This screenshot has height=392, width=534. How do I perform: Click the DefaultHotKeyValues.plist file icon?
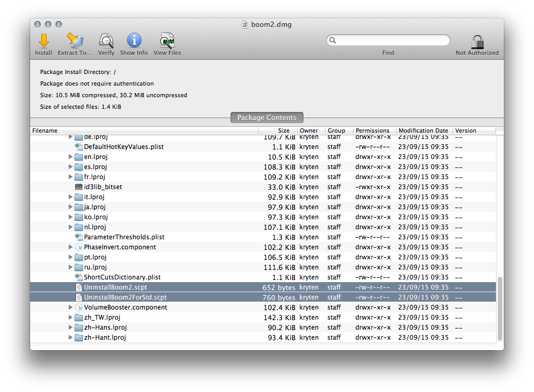pyautogui.click(x=79, y=147)
